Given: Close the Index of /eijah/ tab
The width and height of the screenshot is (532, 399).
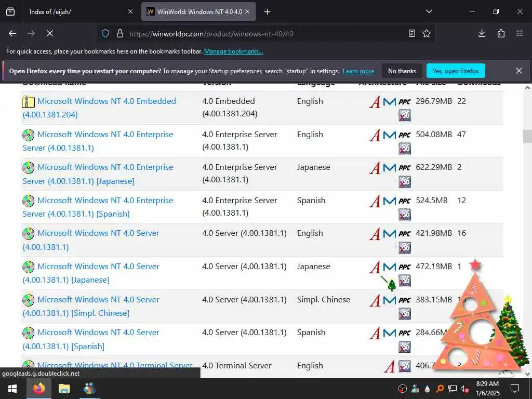Looking at the screenshot, I should (130, 11).
